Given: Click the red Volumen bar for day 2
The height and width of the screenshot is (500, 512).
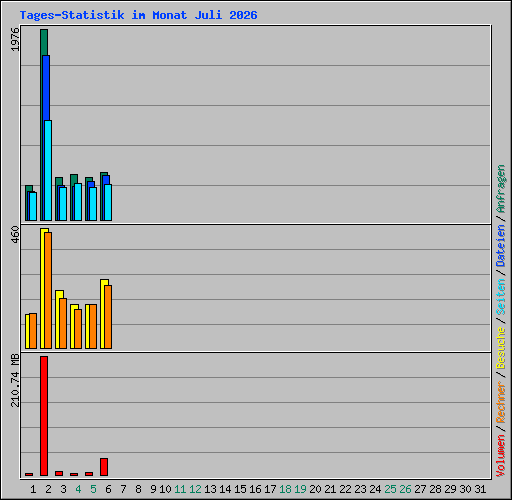Looking at the screenshot, I should click(x=44, y=416).
